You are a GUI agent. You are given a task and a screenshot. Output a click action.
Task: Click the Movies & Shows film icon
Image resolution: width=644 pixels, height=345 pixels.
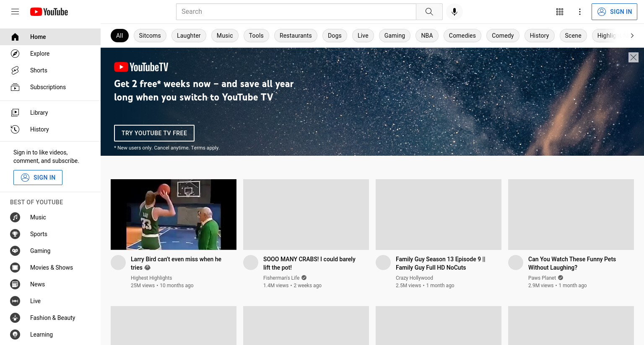pos(15,268)
